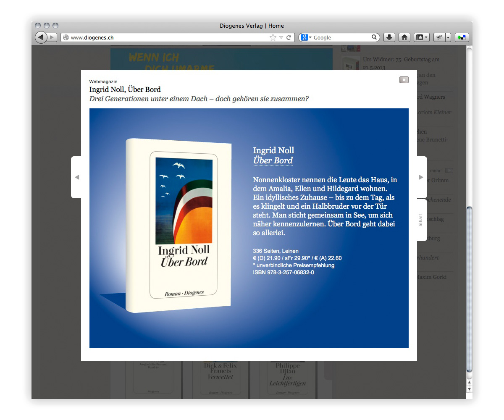Open the URL history dropdown arrow
This screenshot has width=504, height=420.
coord(281,37)
